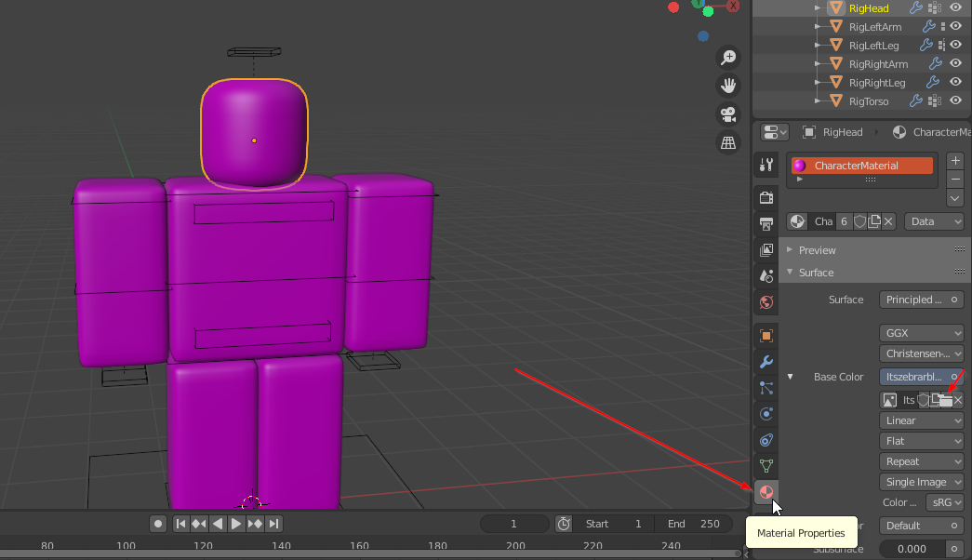Open the sRG color space dropdown
Image resolution: width=972 pixels, height=560 pixels.
click(945, 502)
